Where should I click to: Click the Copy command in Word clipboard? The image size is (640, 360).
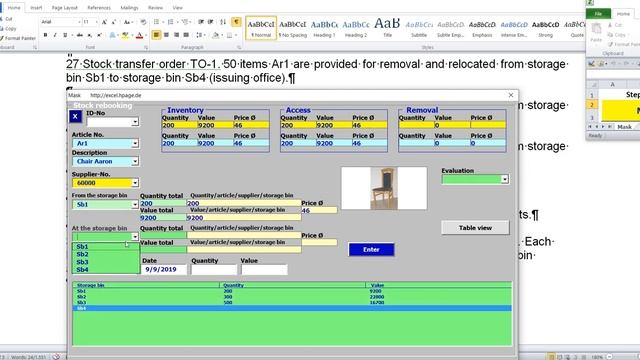(9, 29)
